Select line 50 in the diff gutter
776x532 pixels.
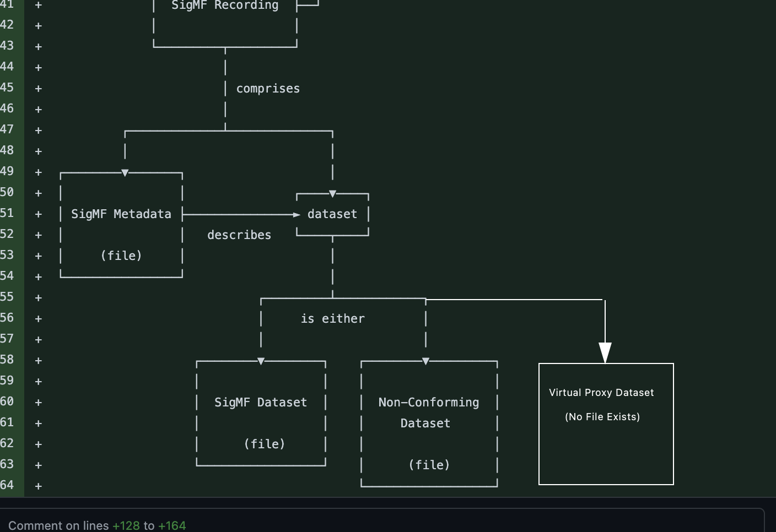click(8, 192)
